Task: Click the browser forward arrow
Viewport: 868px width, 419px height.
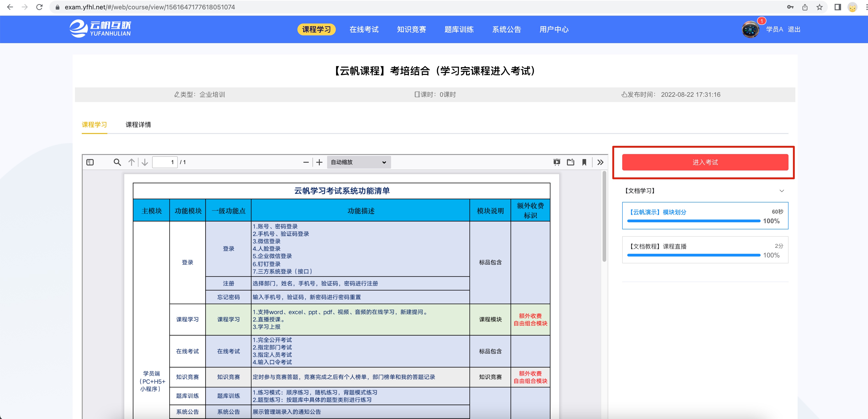Action: 25,7
